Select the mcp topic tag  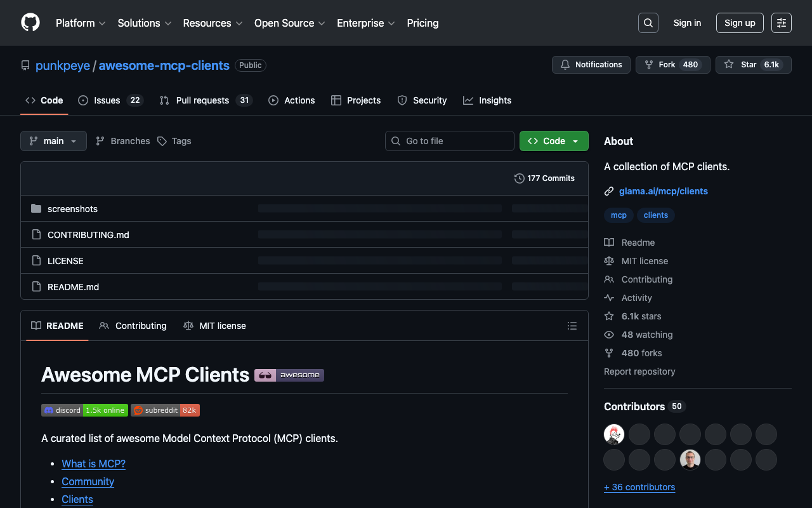(x=619, y=215)
